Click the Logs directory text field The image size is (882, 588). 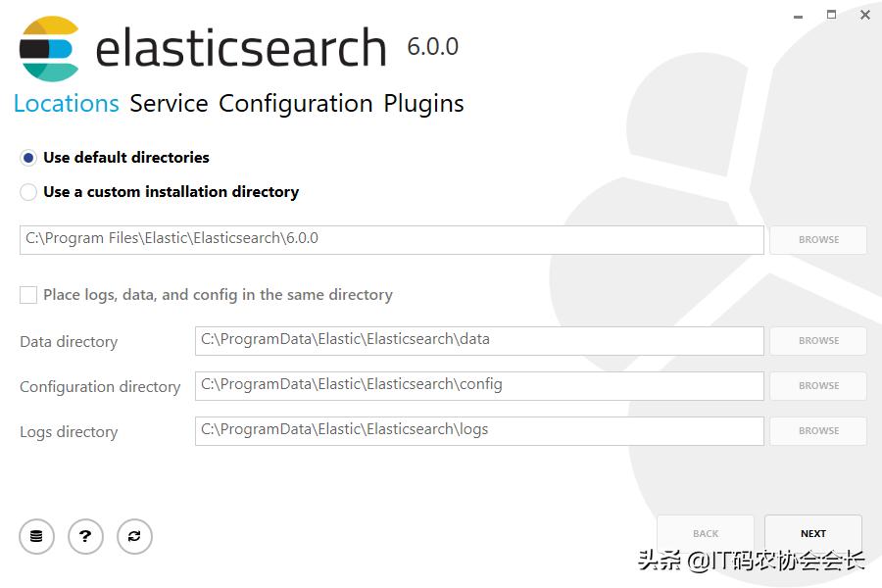pyautogui.click(x=479, y=430)
